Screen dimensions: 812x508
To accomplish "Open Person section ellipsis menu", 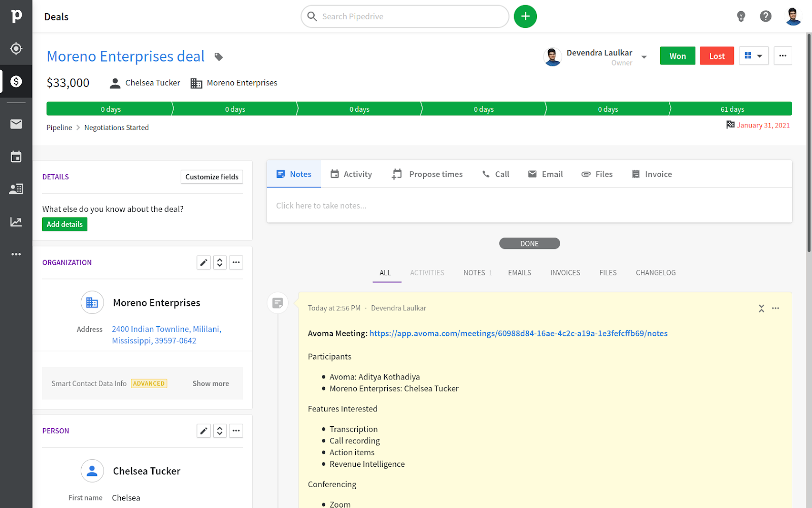I will (x=236, y=431).
